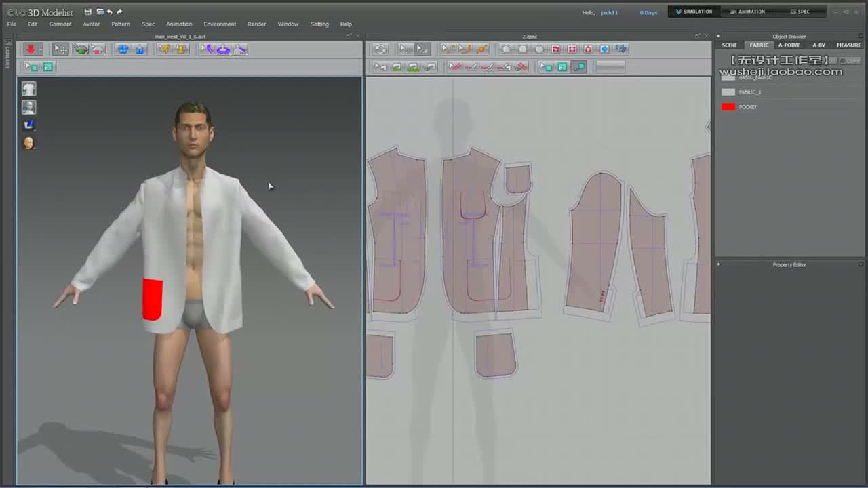Click the Redo arrow icon
Image resolution: width=868 pixels, height=488 pixels.
tap(119, 12)
